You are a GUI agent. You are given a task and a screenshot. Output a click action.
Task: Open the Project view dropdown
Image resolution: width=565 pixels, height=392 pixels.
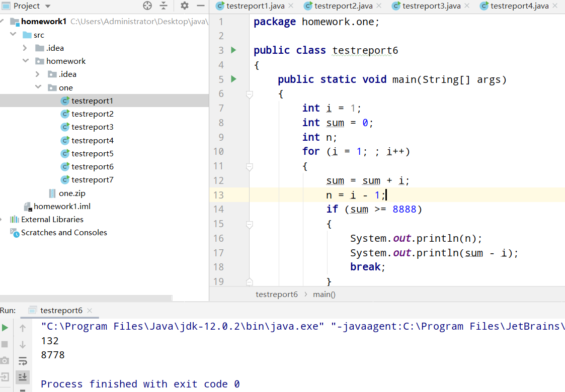(48, 6)
